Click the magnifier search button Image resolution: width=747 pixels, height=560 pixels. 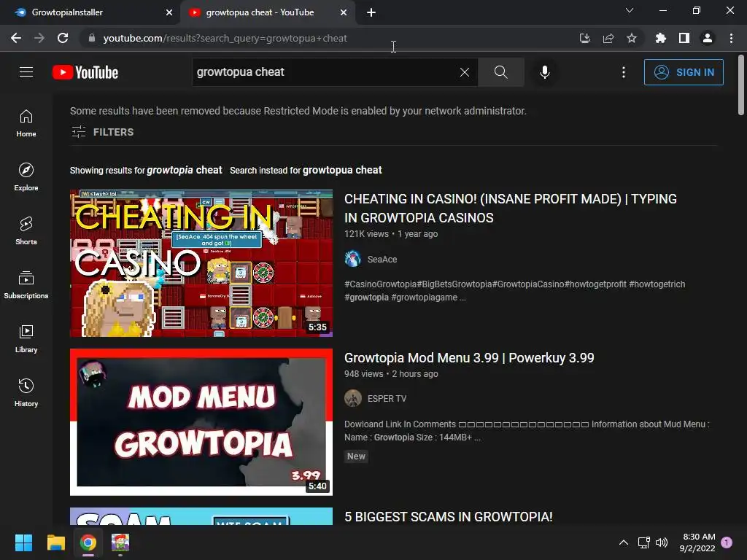coord(500,72)
